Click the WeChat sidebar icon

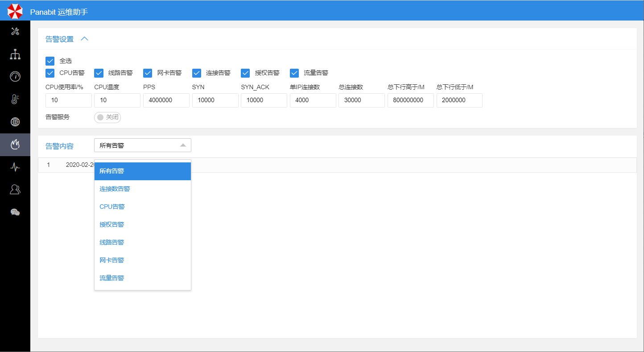click(15, 212)
